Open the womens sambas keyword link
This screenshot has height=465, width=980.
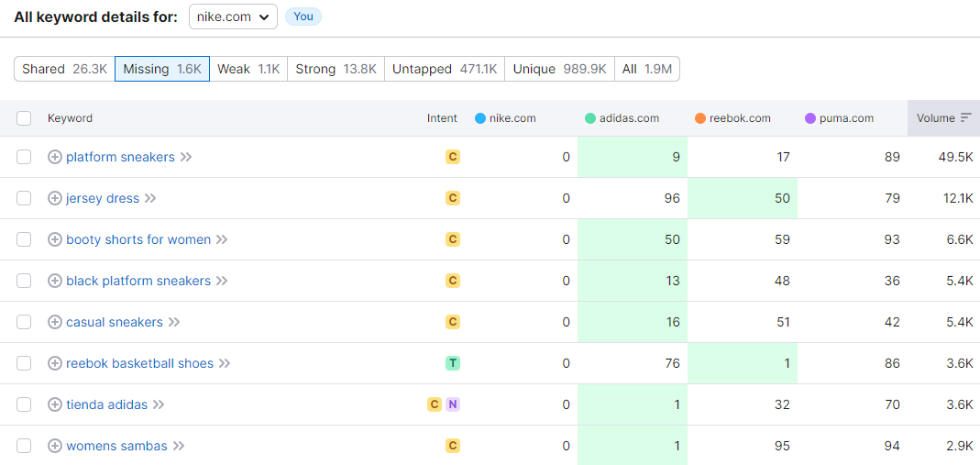click(x=116, y=446)
